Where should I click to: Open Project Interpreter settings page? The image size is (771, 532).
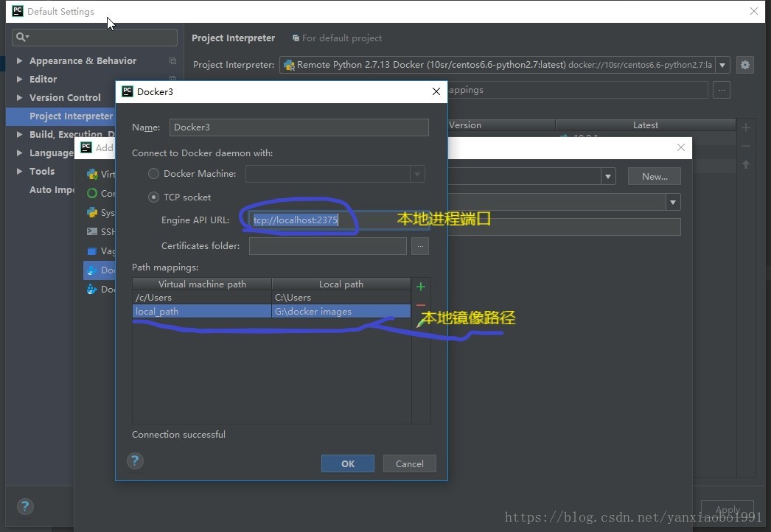click(71, 116)
